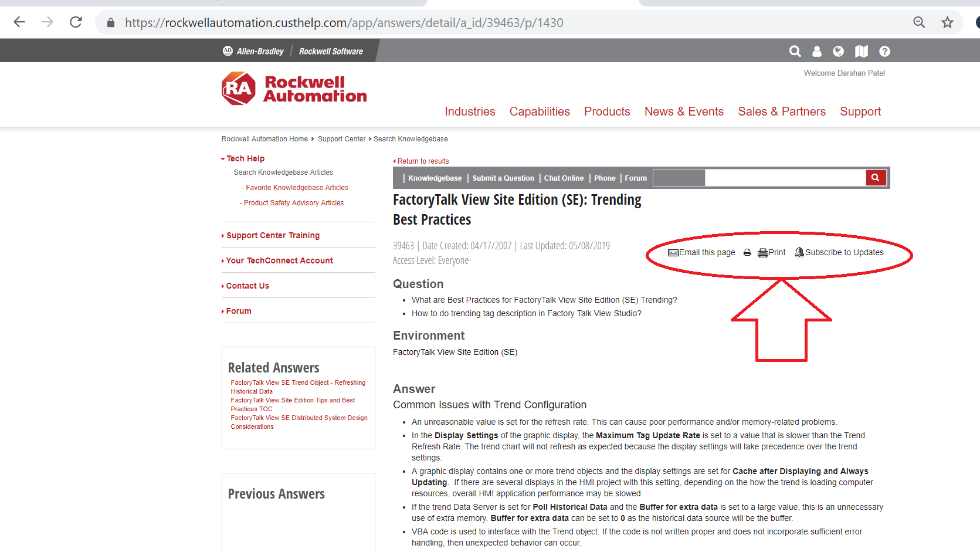Select the Chat Online tab
980x552 pixels.
point(564,178)
